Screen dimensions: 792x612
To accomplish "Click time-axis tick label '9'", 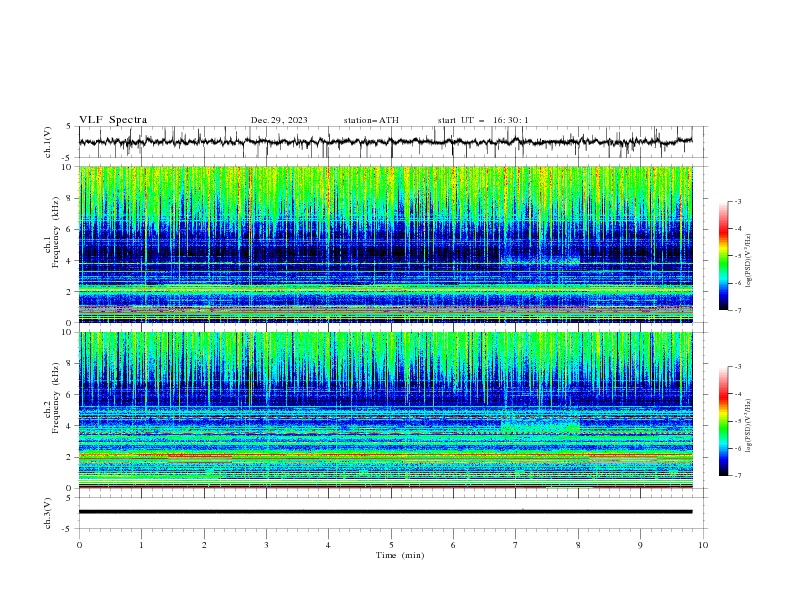I will pyautogui.click(x=640, y=545).
